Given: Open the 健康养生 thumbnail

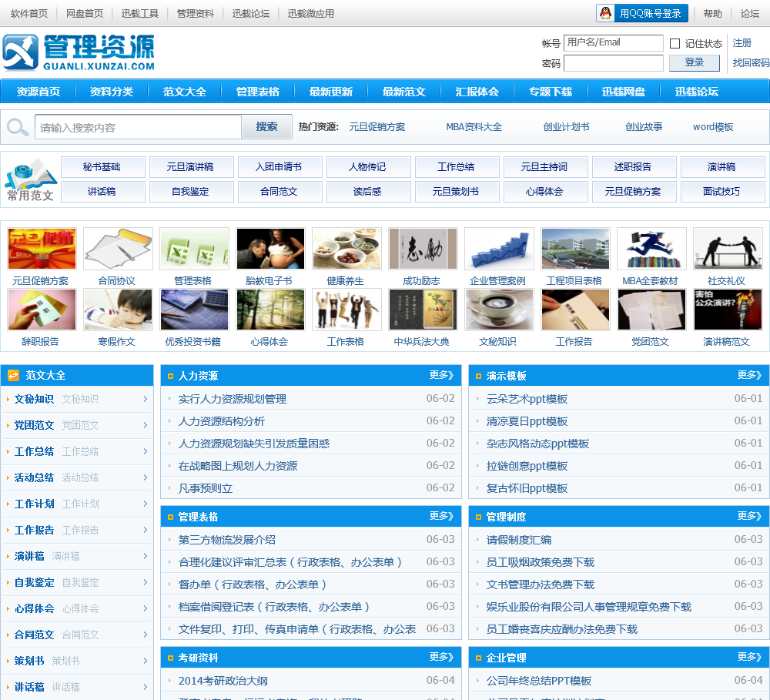Looking at the screenshot, I should [x=346, y=249].
